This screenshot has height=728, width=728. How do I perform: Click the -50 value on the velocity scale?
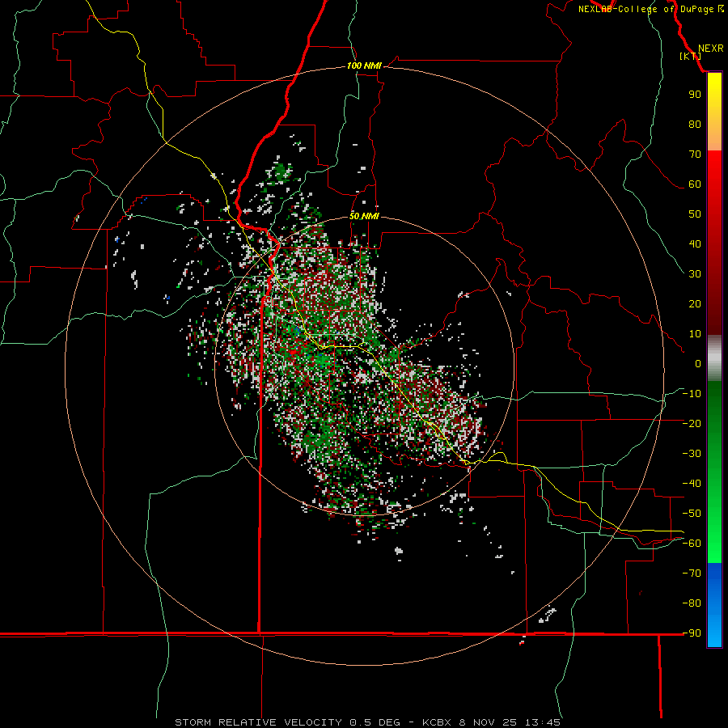(x=692, y=514)
